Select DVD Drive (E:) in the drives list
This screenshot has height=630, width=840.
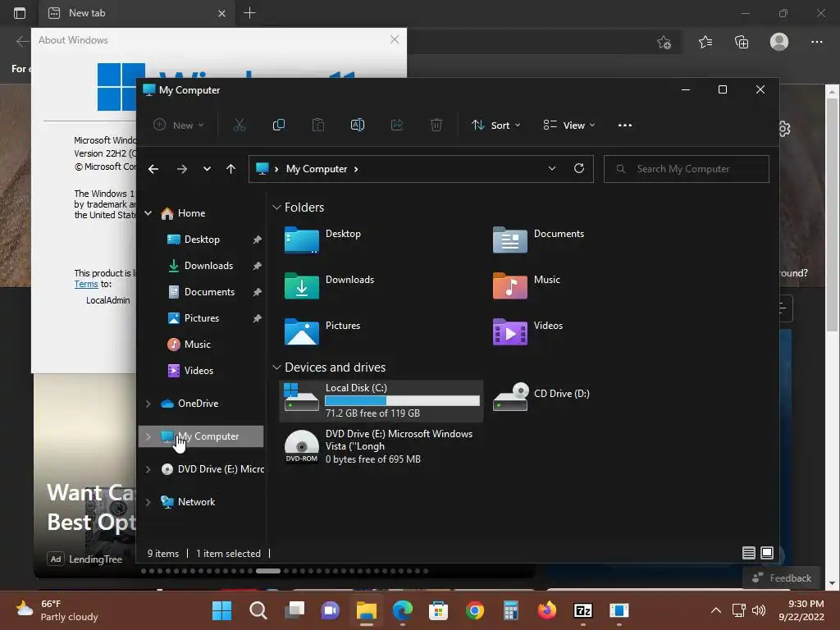(x=381, y=446)
